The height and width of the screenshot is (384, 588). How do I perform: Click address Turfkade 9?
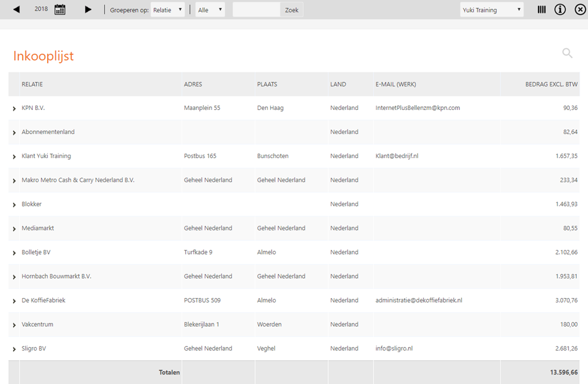pyautogui.click(x=198, y=252)
